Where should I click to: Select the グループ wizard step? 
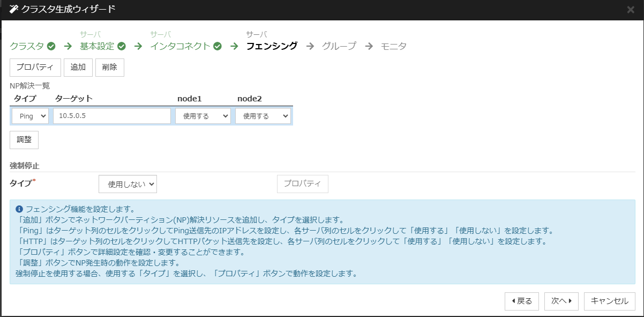[339, 46]
